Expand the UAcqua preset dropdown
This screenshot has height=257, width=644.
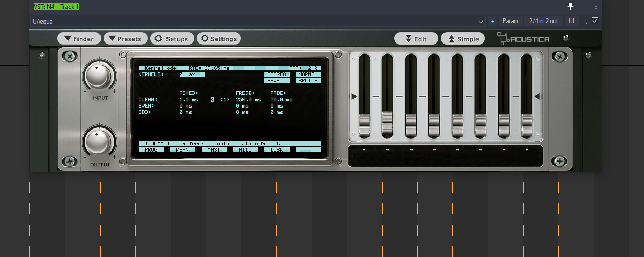[x=481, y=22]
